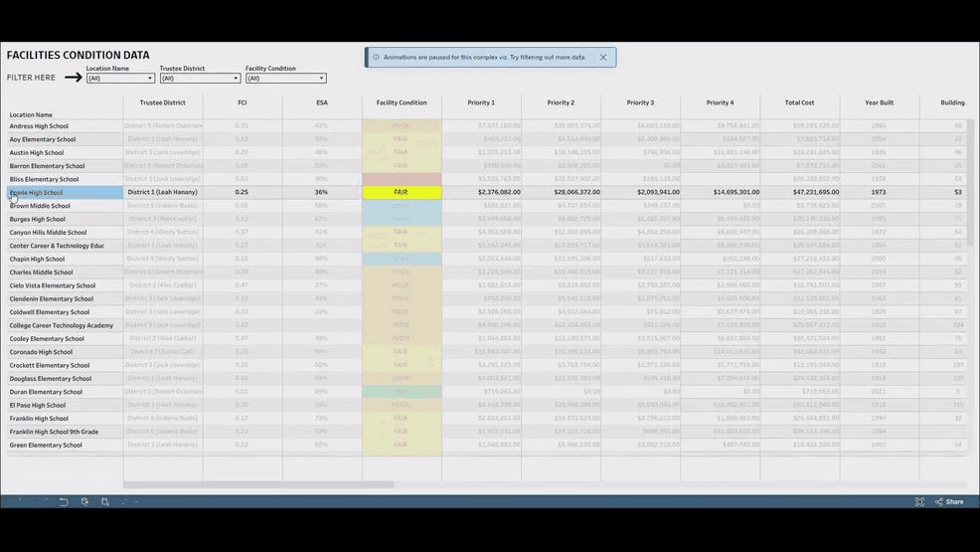Click the Pause auto updates icon

[x=105, y=502]
